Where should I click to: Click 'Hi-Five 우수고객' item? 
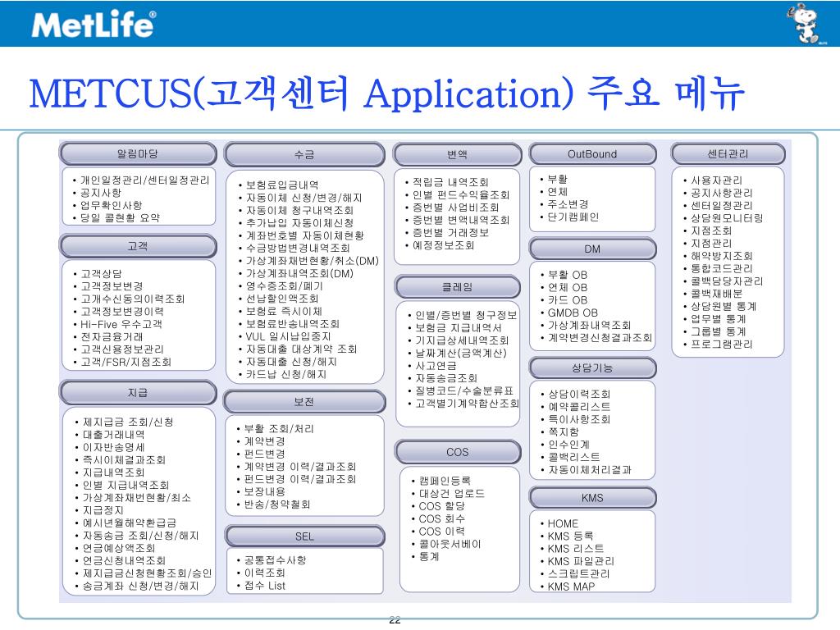[121, 324]
